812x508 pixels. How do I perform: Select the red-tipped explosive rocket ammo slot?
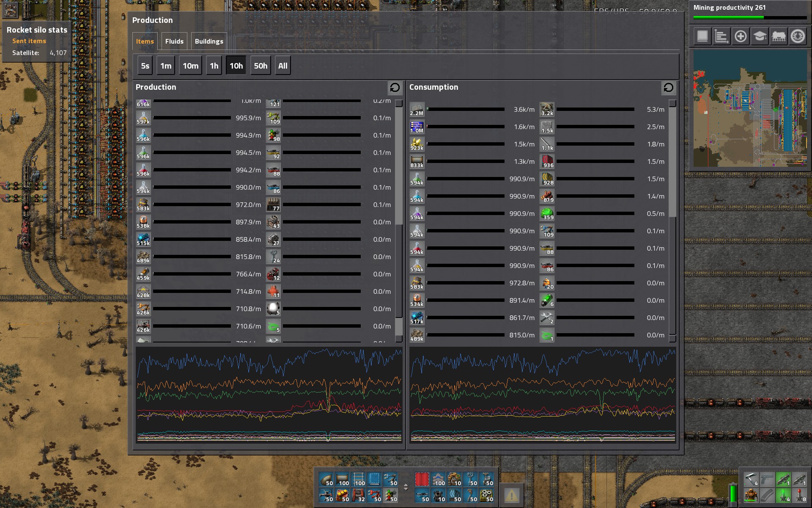click(799, 495)
